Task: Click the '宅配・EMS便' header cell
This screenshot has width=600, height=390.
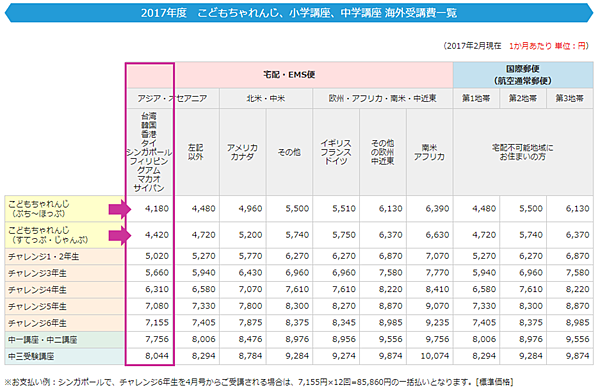Action: click(289, 75)
